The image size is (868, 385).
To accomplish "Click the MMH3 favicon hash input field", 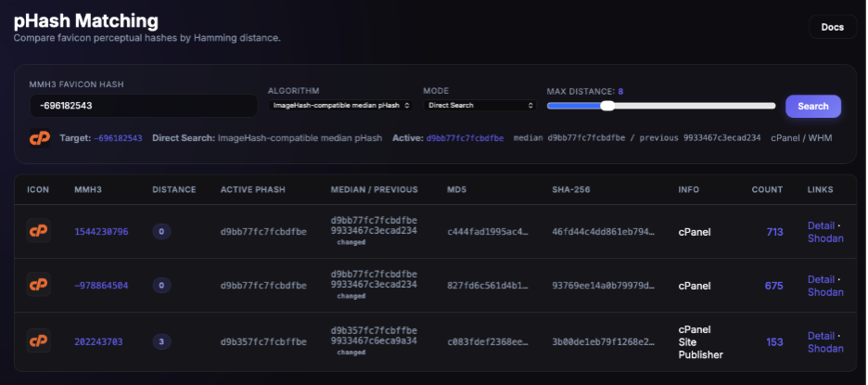I will [144, 105].
